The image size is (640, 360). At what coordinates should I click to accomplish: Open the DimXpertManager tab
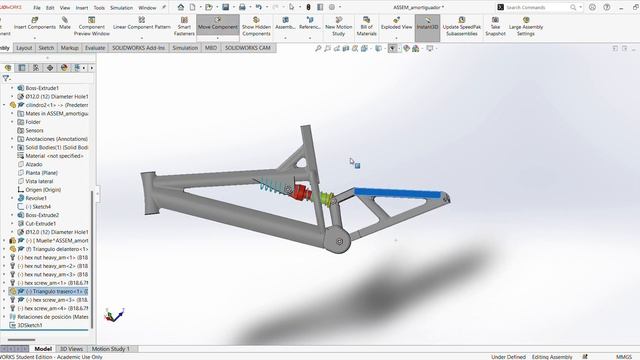click(x=50, y=68)
